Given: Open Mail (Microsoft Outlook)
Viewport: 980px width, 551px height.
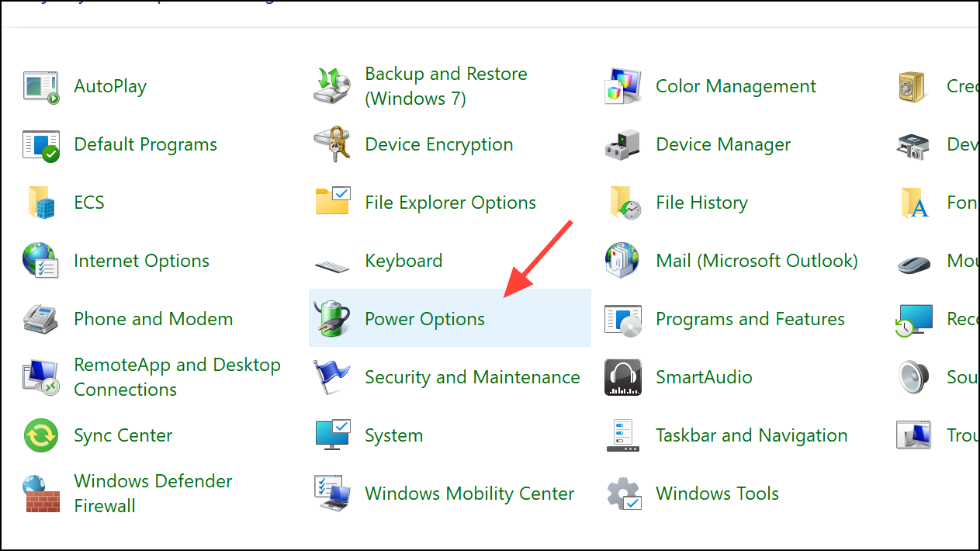Looking at the screenshot, I should [x=757, y=260].
